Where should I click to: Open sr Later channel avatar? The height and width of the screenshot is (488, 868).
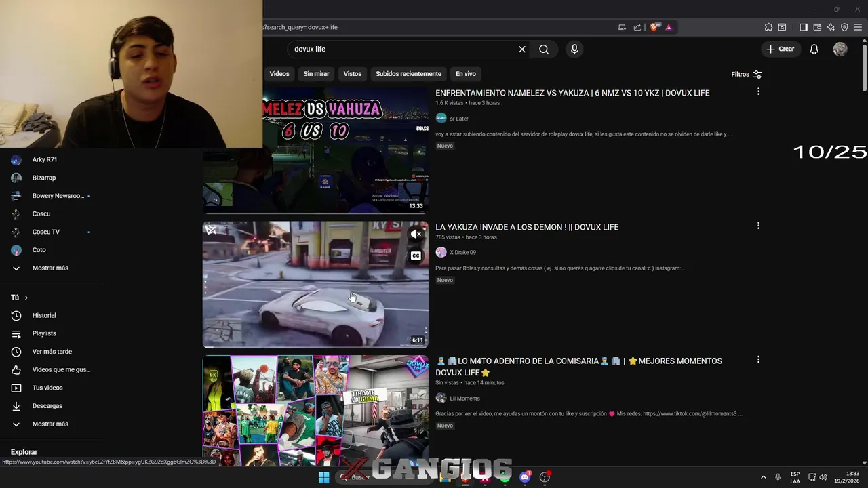click(441, 118)
